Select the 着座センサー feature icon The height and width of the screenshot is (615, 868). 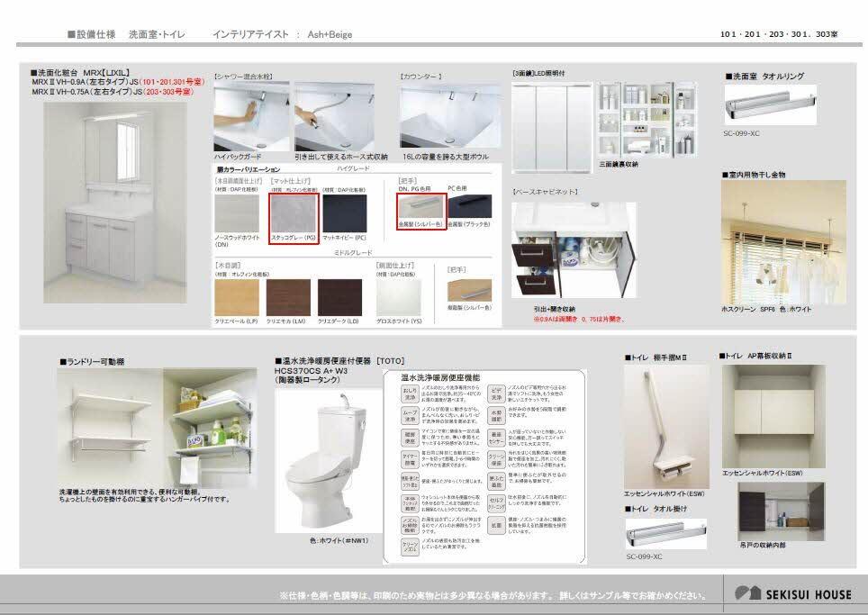pyautogui.click(x=496, y=437)
